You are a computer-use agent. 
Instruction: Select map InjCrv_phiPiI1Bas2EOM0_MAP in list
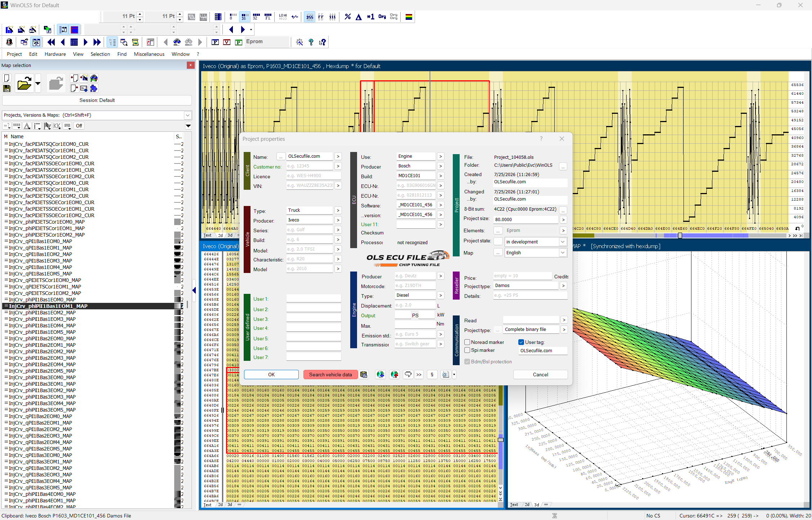pyautogui.click(x=42, y=339)
